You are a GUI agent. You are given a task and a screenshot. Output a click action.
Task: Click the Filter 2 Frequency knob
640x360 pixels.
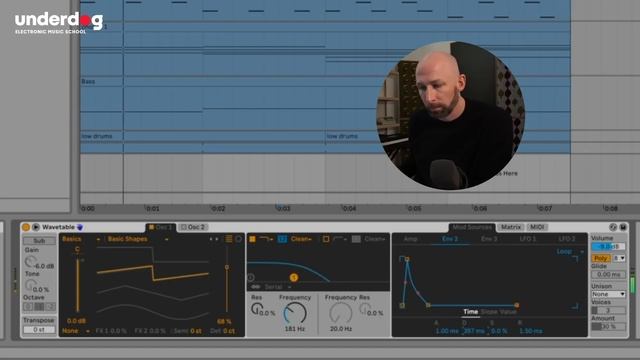tap(340, 313)
